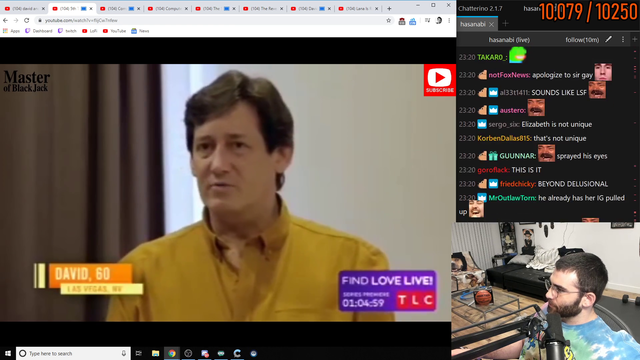Open the twitch bookmark
This screenshot has height=360, width=640.
pos(67,31)
